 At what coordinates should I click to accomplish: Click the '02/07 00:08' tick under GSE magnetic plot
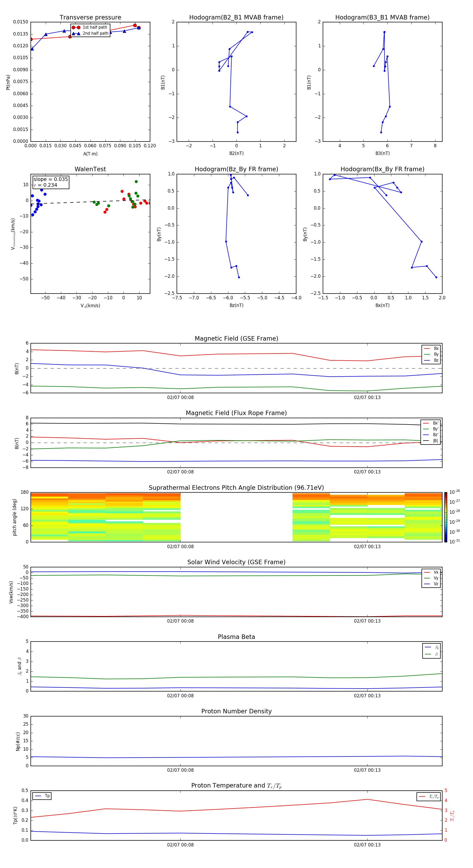point(181,398)
